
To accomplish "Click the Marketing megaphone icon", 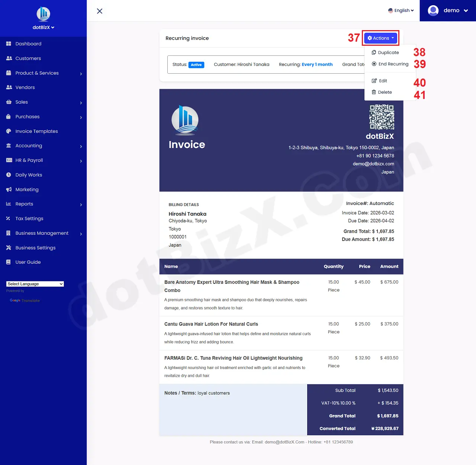I will pyautogui.click(x=9, y=189).
